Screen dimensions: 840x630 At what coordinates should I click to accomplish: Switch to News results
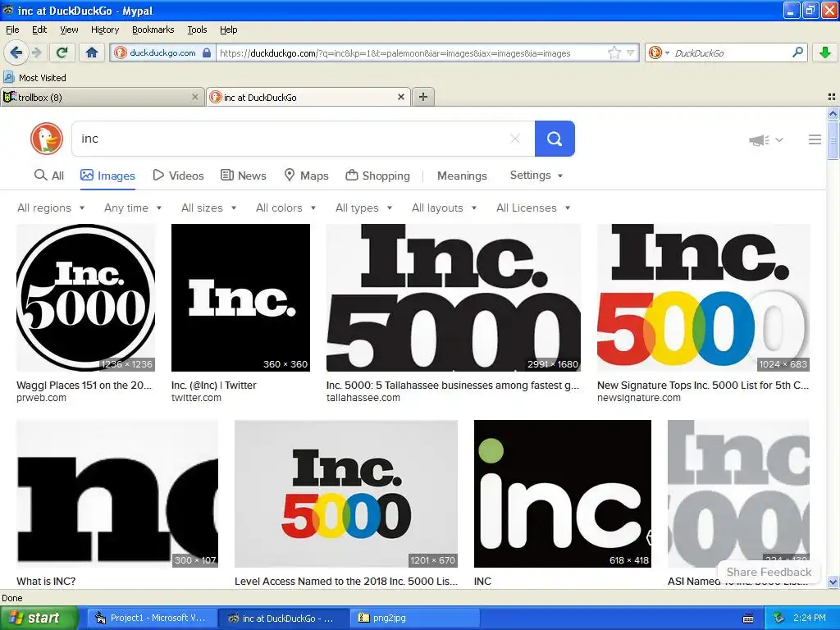[x=243, y=176]
